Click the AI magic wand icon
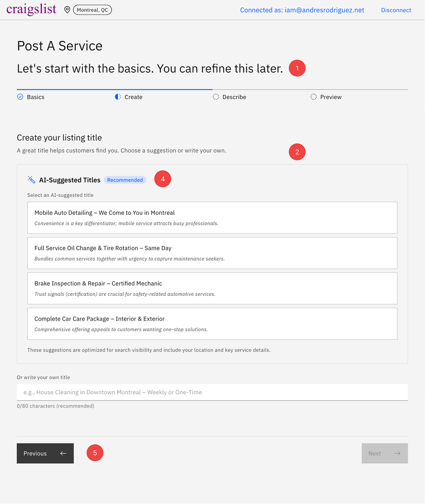The image size is (425, 504). [x=32, y=179]
